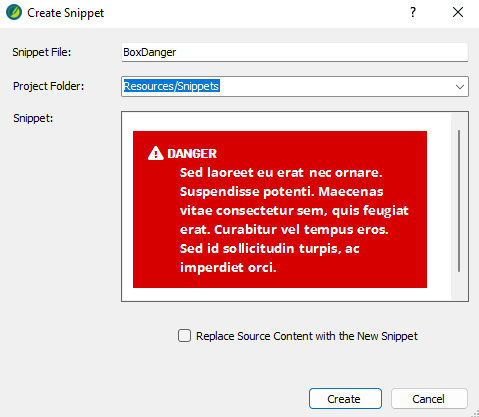The width and height of the screenshot is (479, 417).
Task: Close the Create Snippet window
Action: coord(458,13)
